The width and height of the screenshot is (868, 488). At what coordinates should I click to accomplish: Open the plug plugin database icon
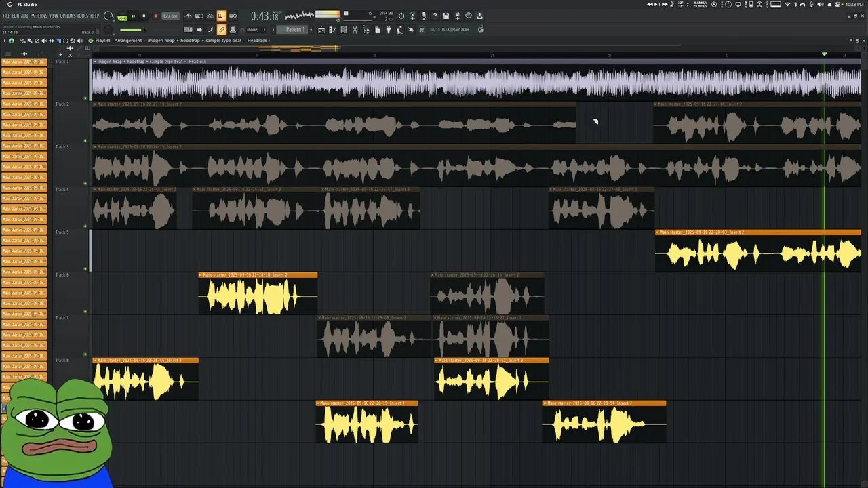click(x=389, y=30)
